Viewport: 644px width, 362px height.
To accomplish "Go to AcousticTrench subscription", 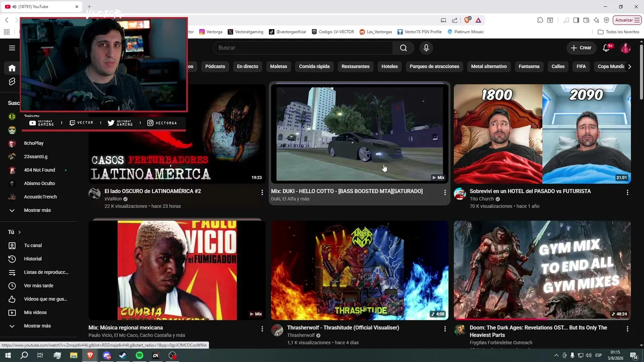I will (x=40, y=197).
